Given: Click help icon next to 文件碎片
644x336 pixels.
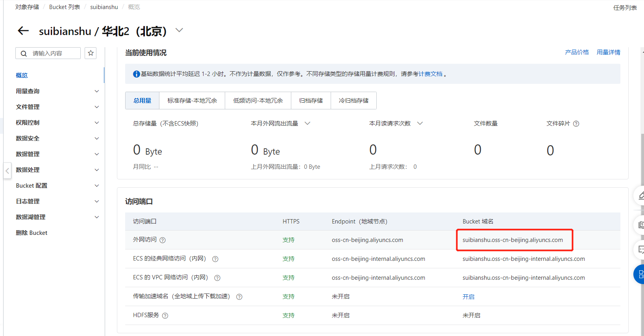Looking at the screenshot, I should pos(576,124).
